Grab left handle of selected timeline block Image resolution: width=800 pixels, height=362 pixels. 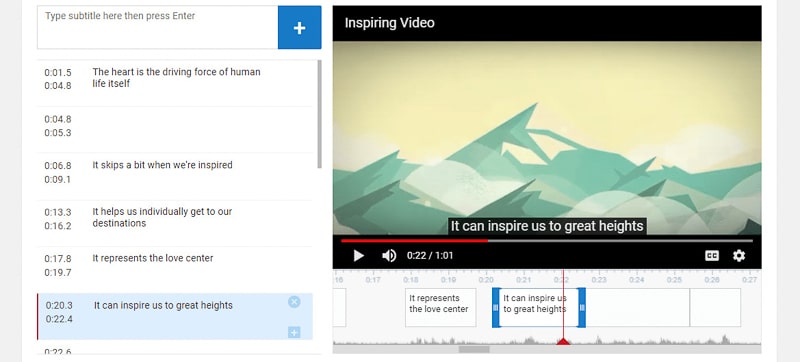[x=495, y=307]
